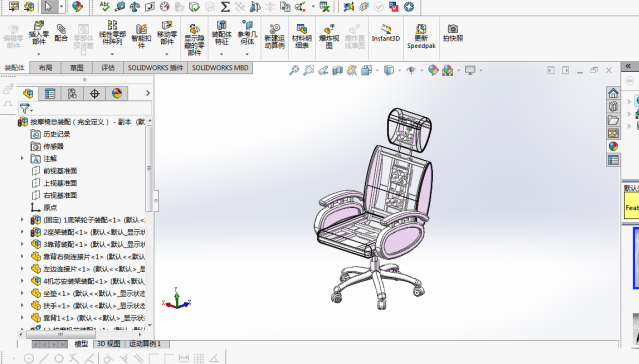Select the 传感器 sensors item
The image size is (639, 364).
tap(53, 146)
